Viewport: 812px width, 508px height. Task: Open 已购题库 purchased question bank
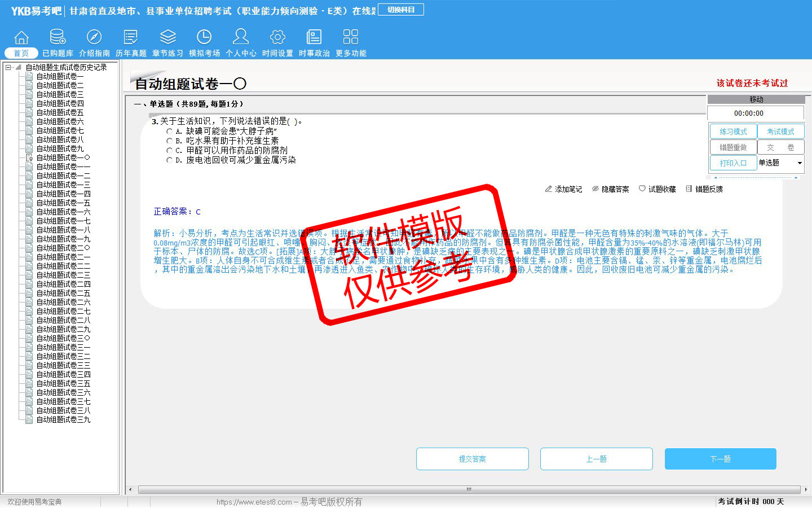pos(58,38)
